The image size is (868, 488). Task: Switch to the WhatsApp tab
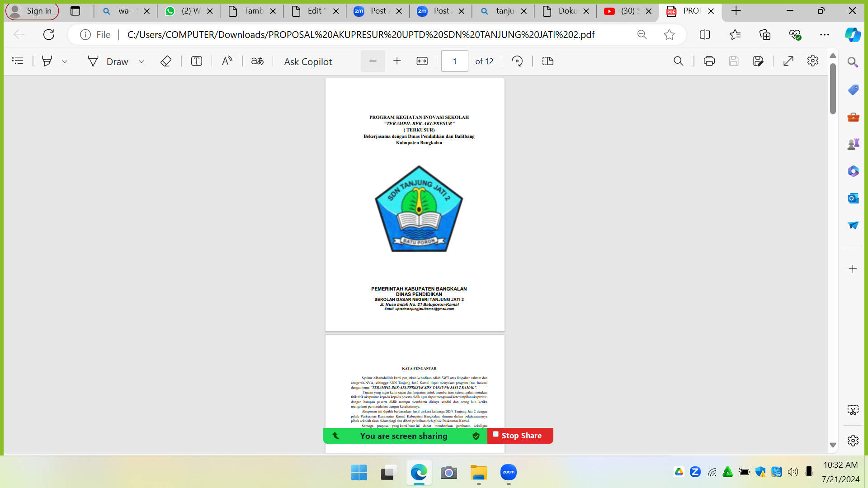point(189,11)
